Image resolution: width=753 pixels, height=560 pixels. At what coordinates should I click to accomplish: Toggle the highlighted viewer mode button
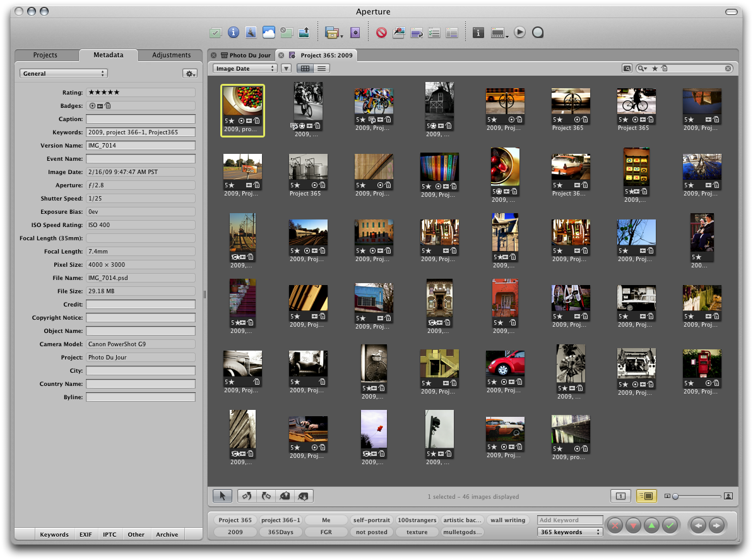point(646,496)
